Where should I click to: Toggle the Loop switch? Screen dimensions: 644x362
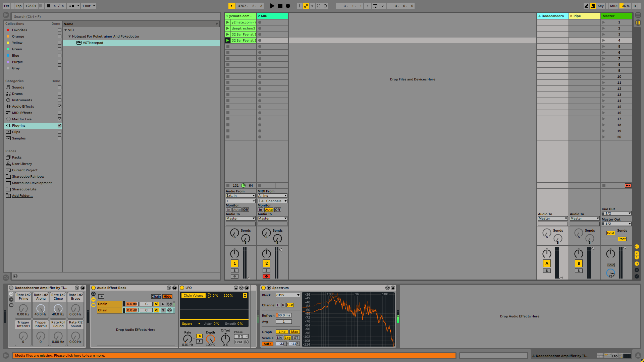click(375, 6)
